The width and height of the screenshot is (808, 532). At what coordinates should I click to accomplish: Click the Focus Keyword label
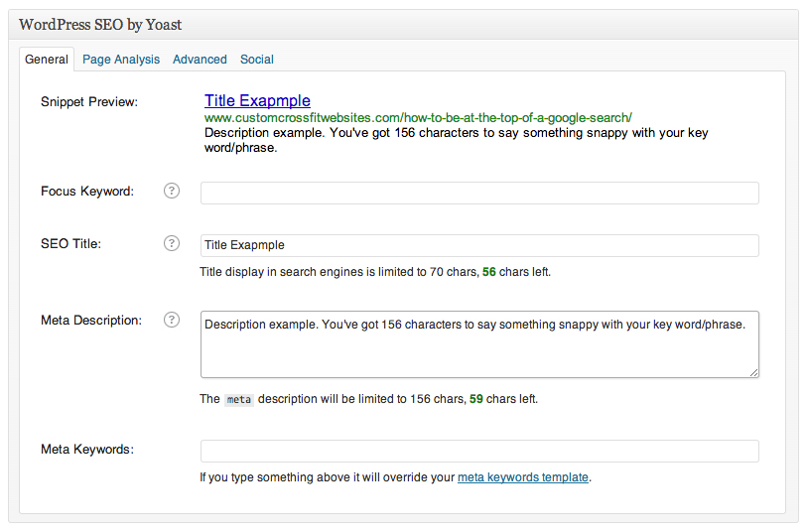[x=87, y=192]
